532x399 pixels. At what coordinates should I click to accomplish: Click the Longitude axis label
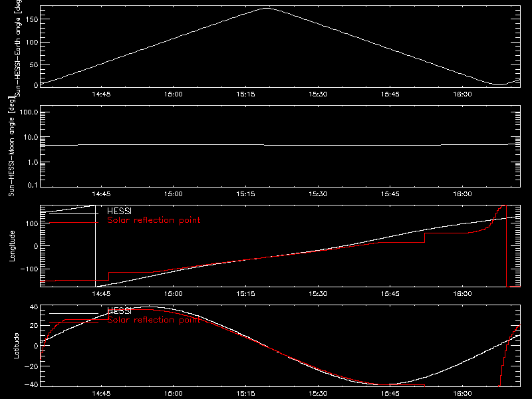pyautogui.click(x=12, y=246)
